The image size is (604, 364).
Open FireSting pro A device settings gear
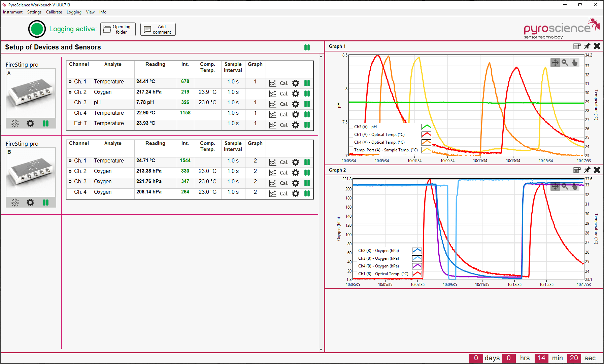[x=30, y=123]
